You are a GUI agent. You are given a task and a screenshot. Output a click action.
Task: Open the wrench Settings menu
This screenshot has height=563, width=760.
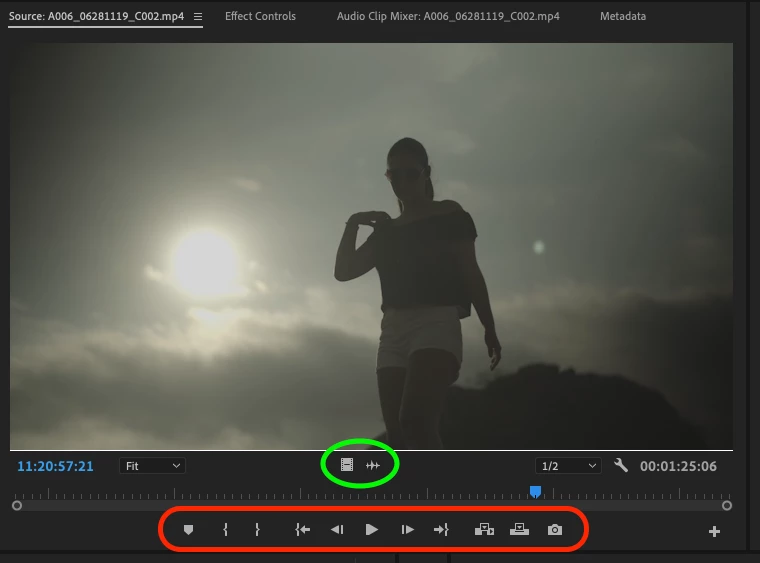pyautogui.click(x=621, y=466)
